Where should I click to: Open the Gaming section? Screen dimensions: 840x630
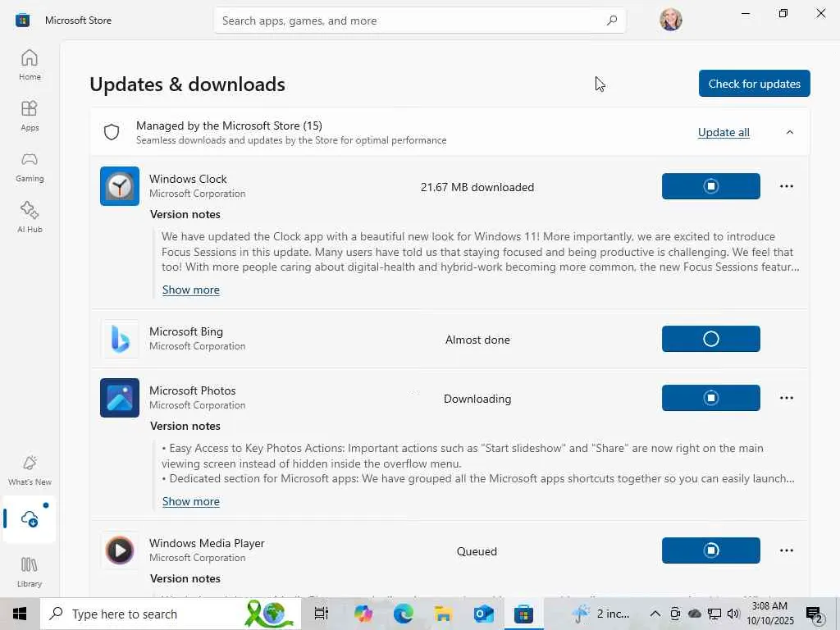point(30,167)
